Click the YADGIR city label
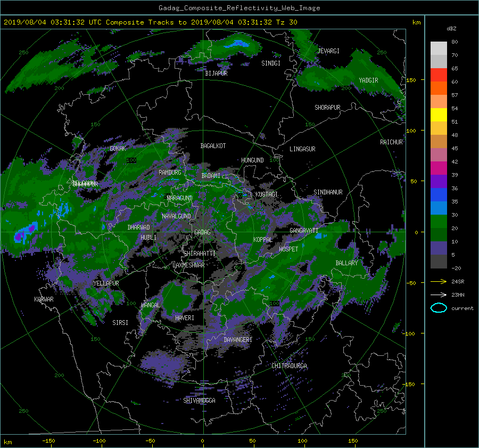The height and width of the screenshot is (448, 479). click(x=368, y=80)
